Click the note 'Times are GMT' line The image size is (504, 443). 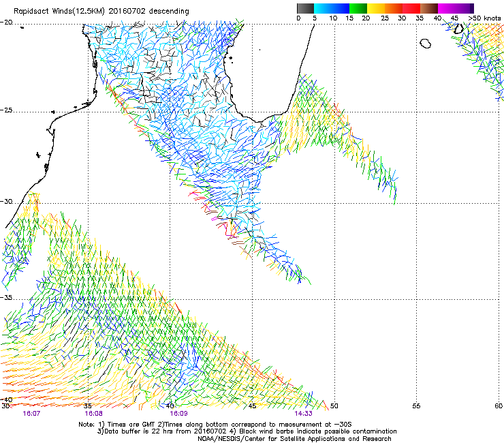point(215,425)
